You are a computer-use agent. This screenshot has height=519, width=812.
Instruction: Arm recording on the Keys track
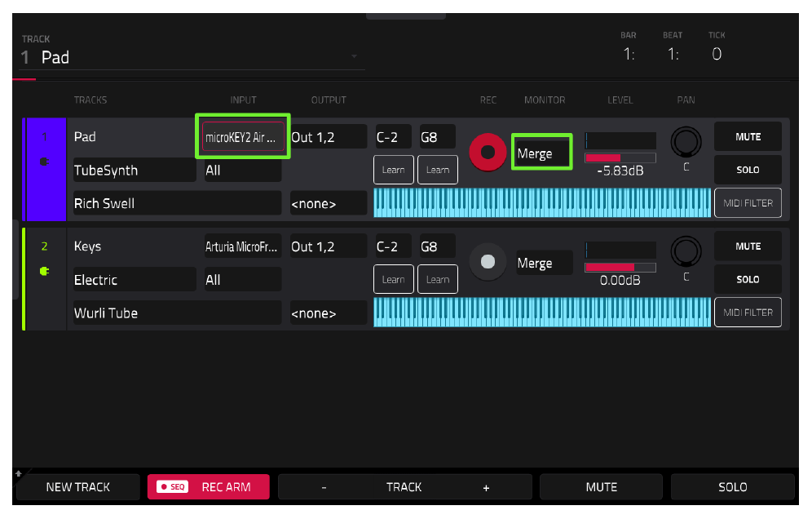click(x=488, y=262)
